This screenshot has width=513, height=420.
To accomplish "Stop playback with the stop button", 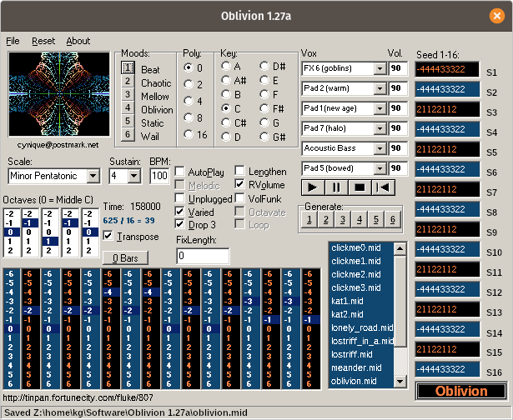I will (360, 187).
